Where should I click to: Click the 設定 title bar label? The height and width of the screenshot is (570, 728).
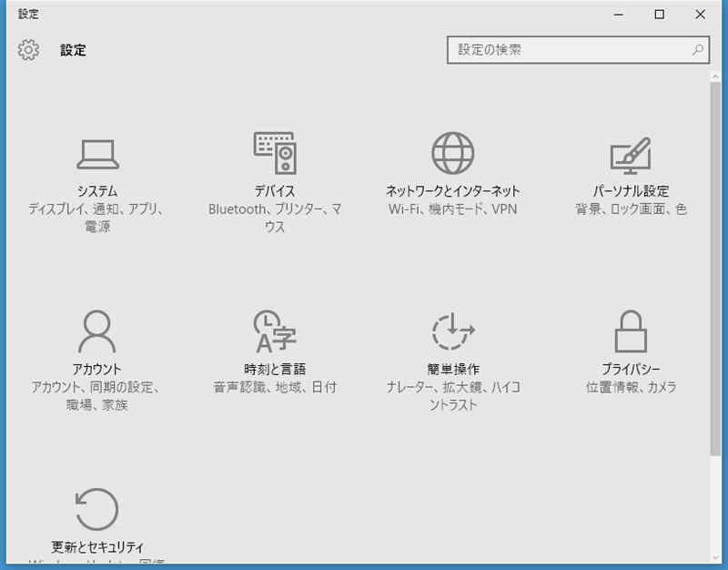(25, 14)
